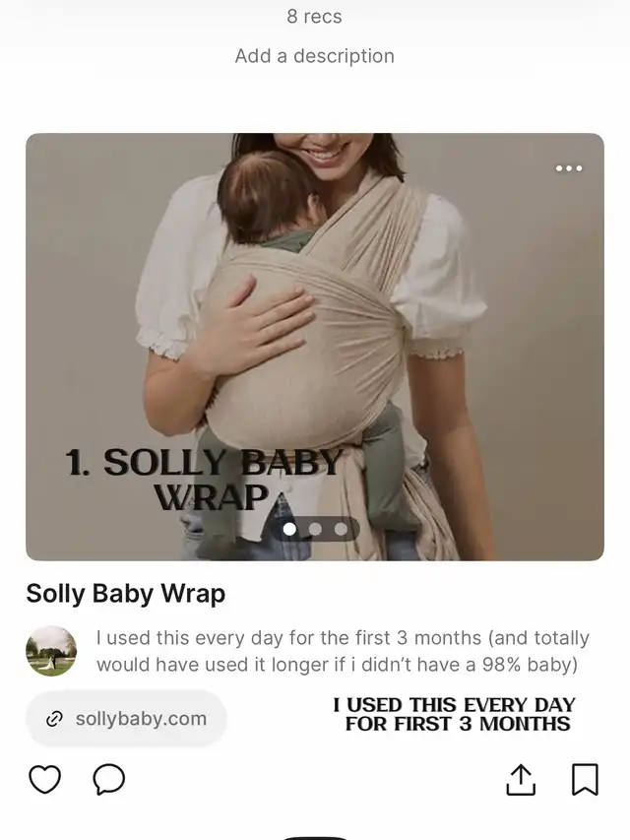The width and height of the screenshot is (630, 840).
Task: Bookmark the Solly Baby Wrap recommendation
Action: [x=585, y=780]
